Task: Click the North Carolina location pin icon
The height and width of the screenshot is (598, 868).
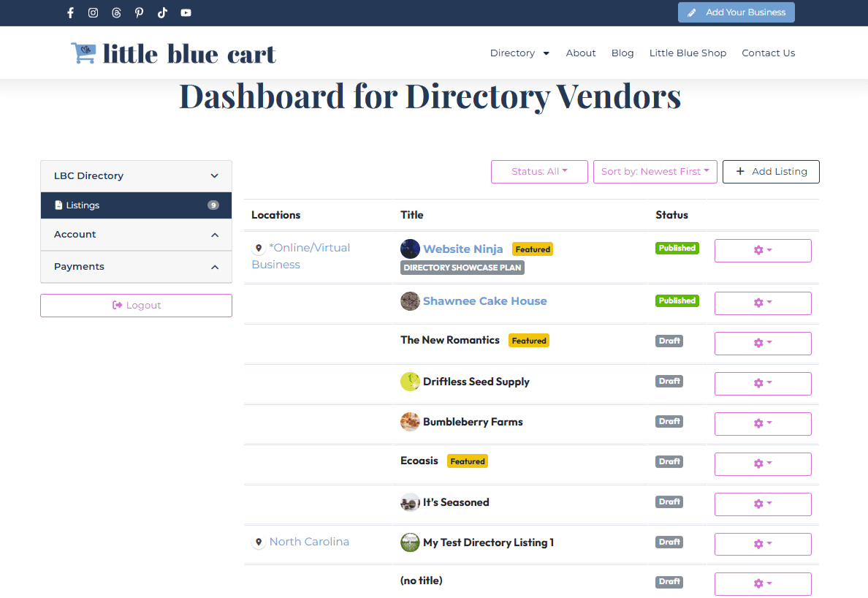Action: (x=258, y=542)
